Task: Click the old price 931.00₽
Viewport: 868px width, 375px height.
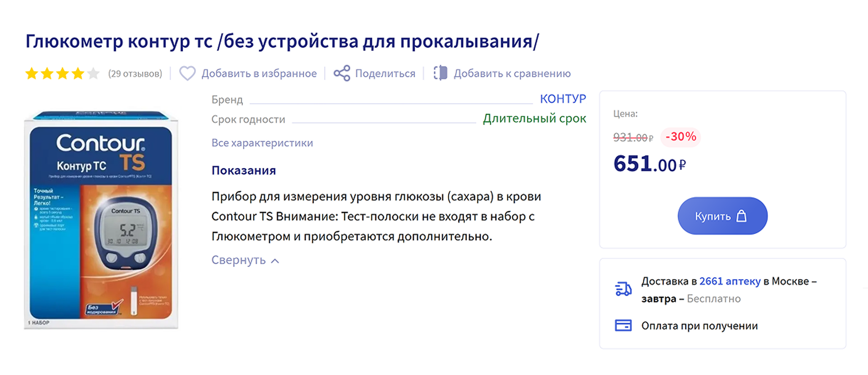Action: tap(633, 138)
